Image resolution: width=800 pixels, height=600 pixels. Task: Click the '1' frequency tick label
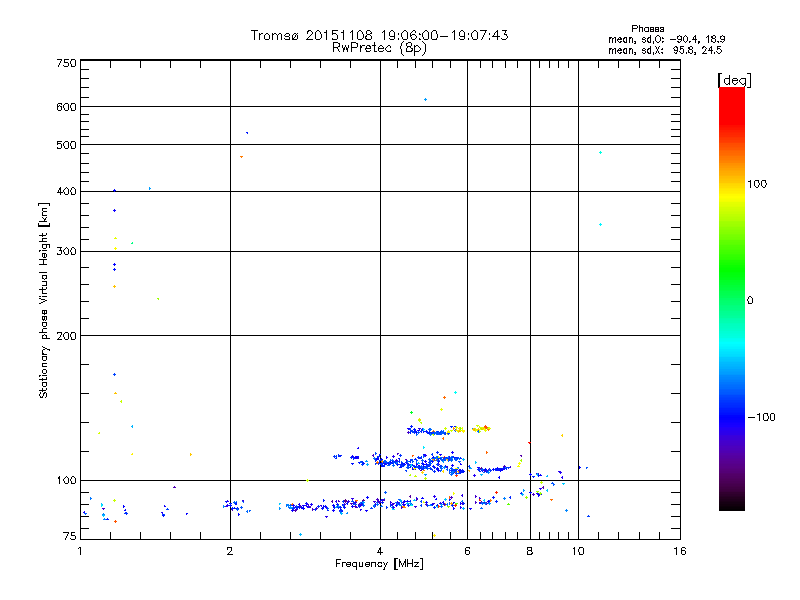click(x=80, y=551)
